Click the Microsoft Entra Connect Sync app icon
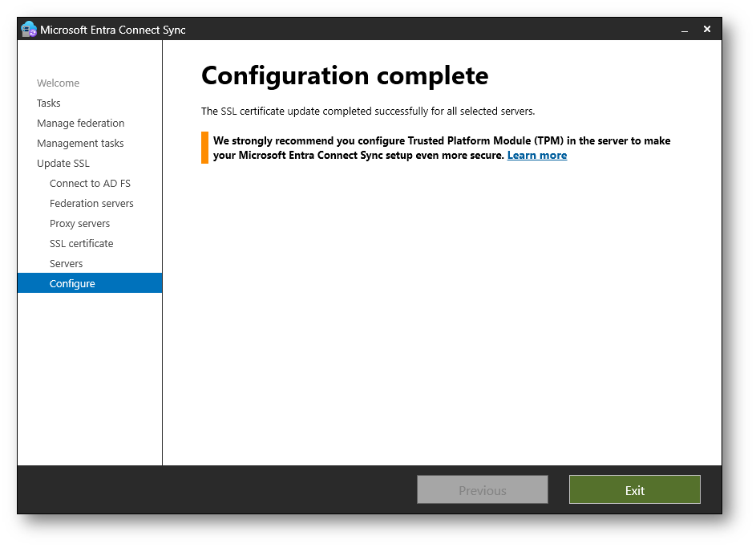756x548 pixels. click(29, 30)
